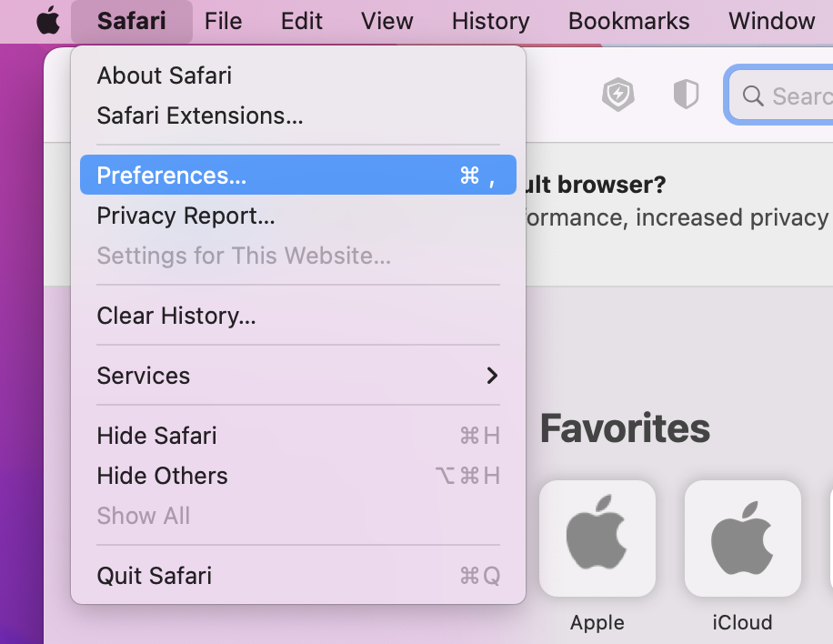Open the Apple favorite tile
Viewport: 833px width, 644px height.
(597, 538)
